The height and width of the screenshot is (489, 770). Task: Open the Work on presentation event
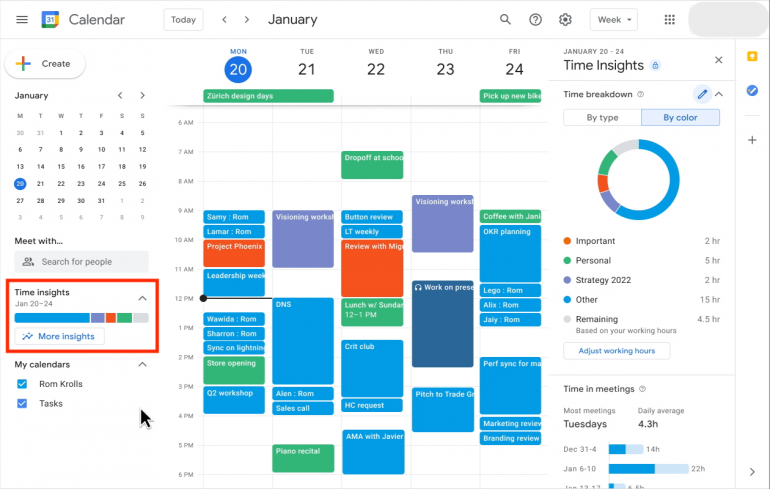443,324
